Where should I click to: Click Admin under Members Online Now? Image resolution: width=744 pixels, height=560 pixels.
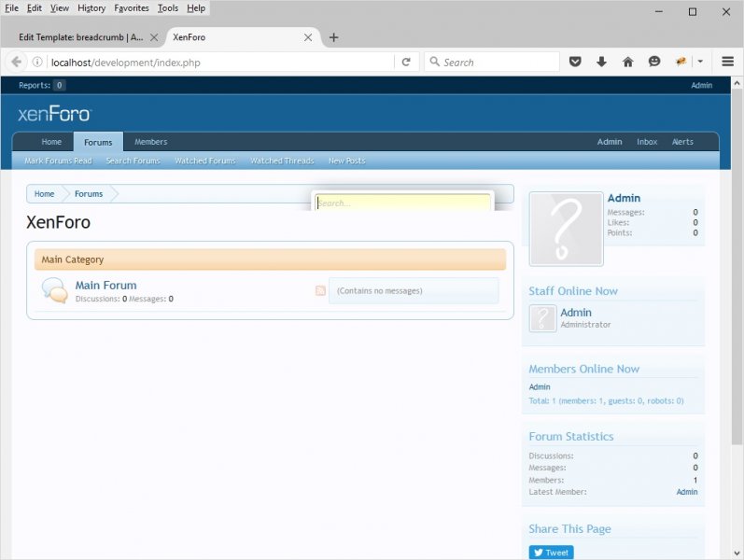point(540,386)
